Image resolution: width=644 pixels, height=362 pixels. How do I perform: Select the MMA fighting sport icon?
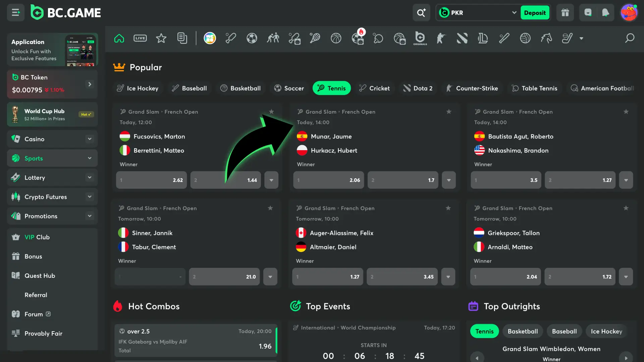pos(273,38)
